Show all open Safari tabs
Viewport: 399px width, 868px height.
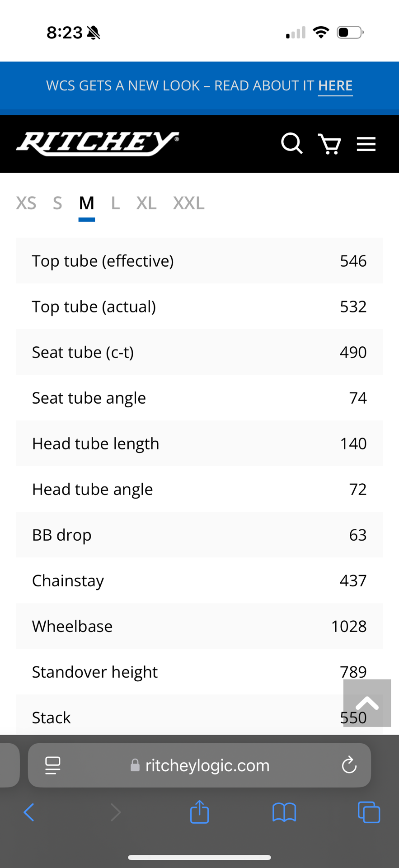tap(369, 812)
